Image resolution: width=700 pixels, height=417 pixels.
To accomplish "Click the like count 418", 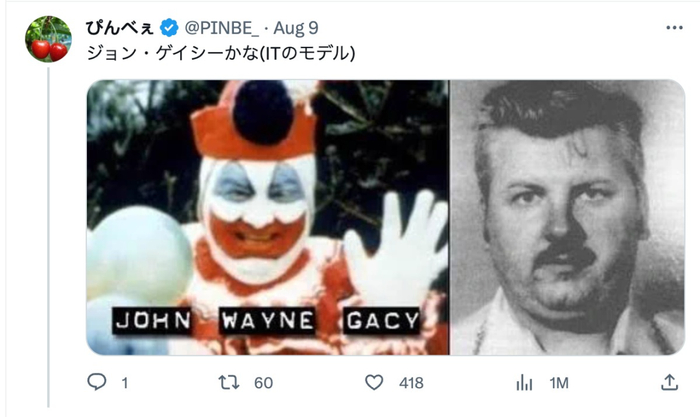I will pyautogui.click(x=411, y=383).
